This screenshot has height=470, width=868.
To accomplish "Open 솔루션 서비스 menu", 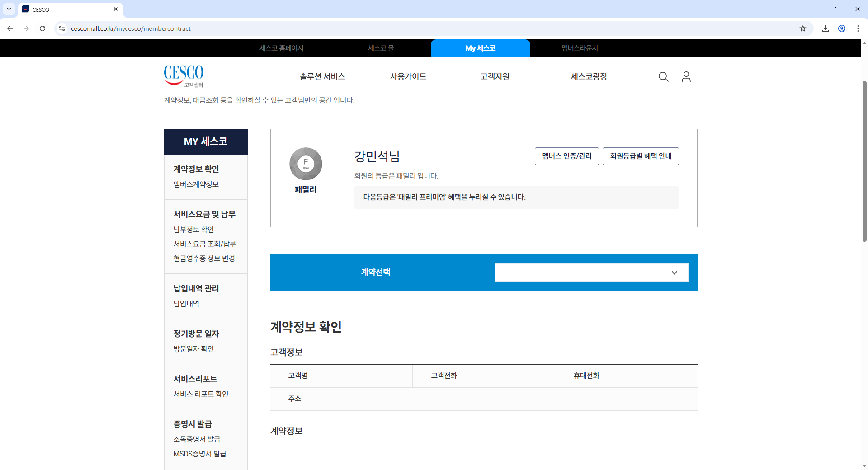I will 322,76.
